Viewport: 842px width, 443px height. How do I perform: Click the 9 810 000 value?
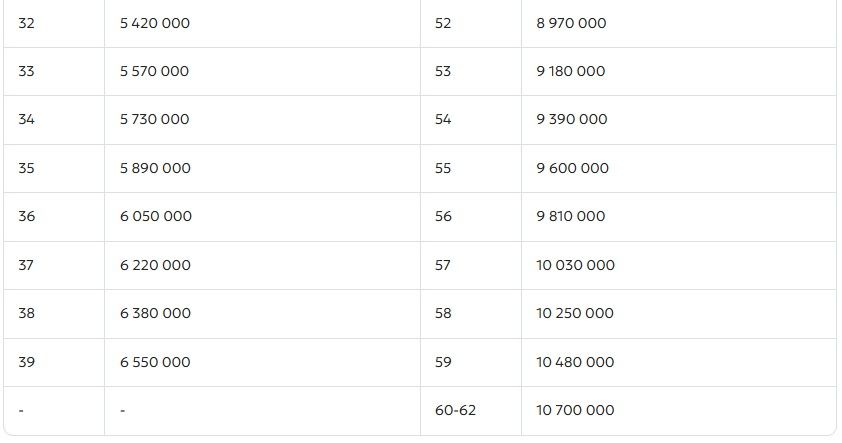click(x=571, y=216)
